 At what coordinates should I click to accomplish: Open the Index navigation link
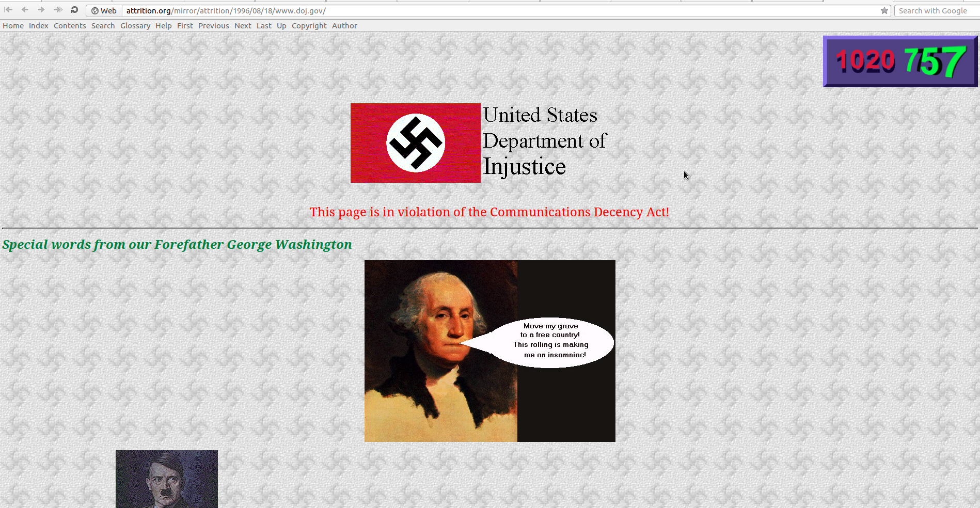click(x=39, y=26)
